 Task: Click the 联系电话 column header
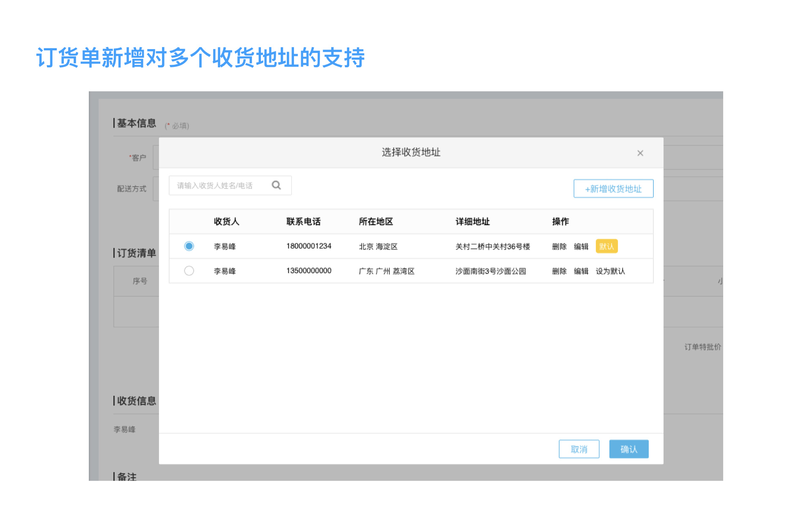pos(303,221)
